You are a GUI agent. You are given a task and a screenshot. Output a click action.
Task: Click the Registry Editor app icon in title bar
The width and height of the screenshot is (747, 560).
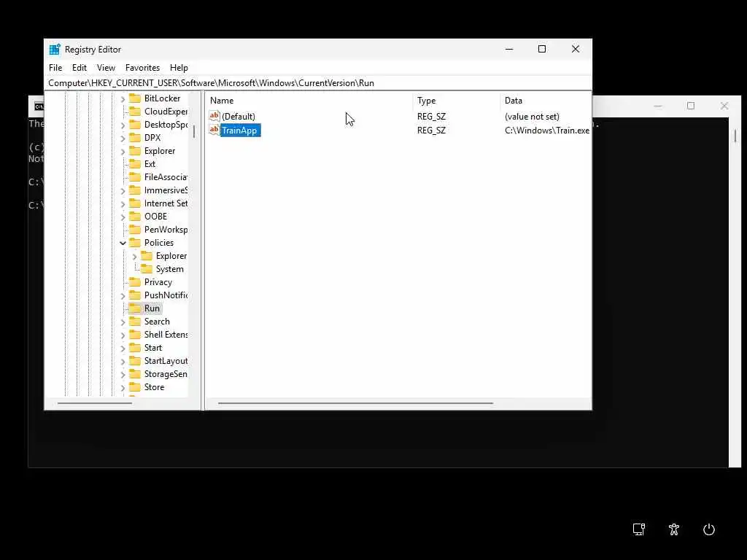tap(55, 50)
